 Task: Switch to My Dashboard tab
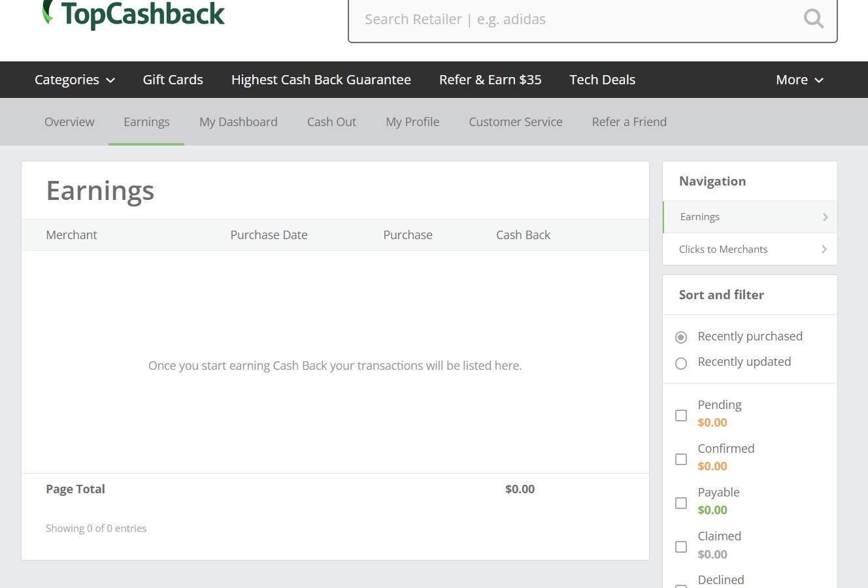click(239, 122)
